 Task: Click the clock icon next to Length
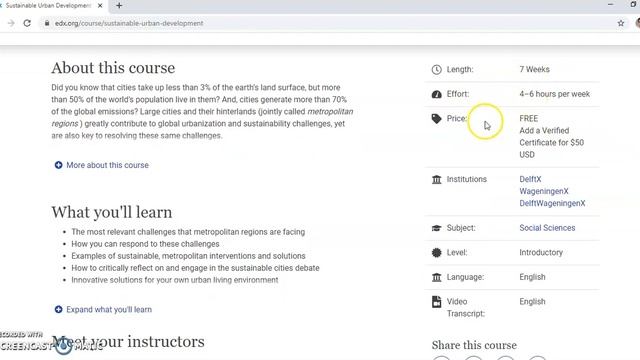click(436, 69)
